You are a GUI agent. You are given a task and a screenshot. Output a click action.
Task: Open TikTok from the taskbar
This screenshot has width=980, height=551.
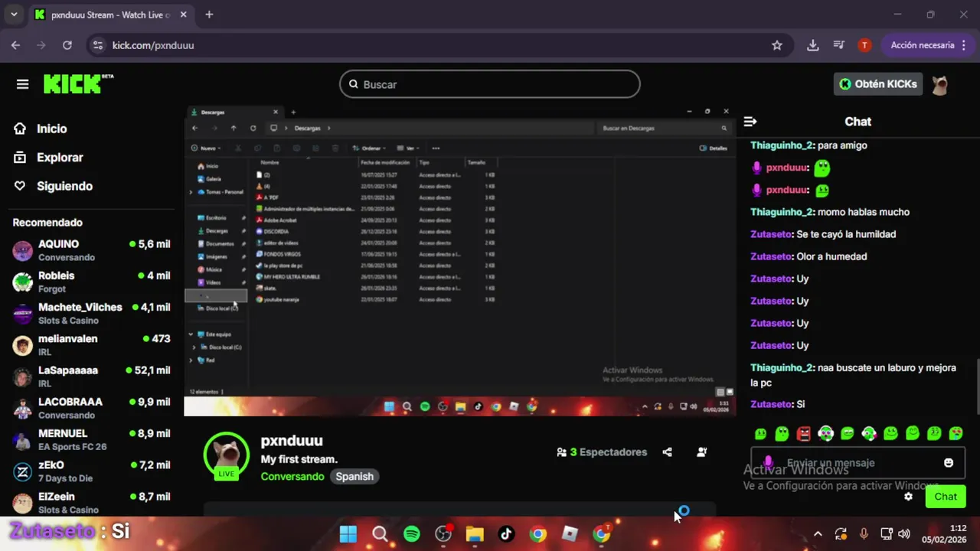506,534
